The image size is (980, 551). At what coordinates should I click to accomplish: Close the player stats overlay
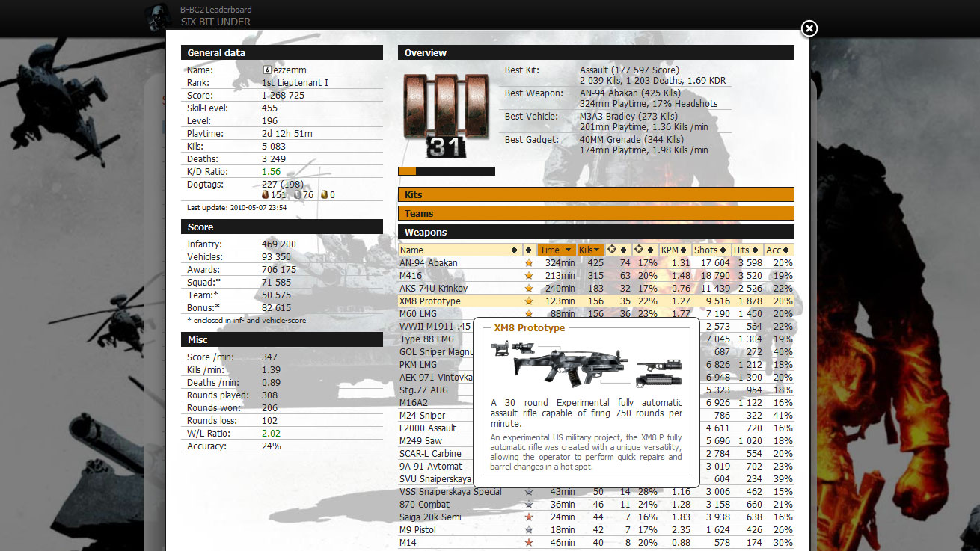coord(809,28)
